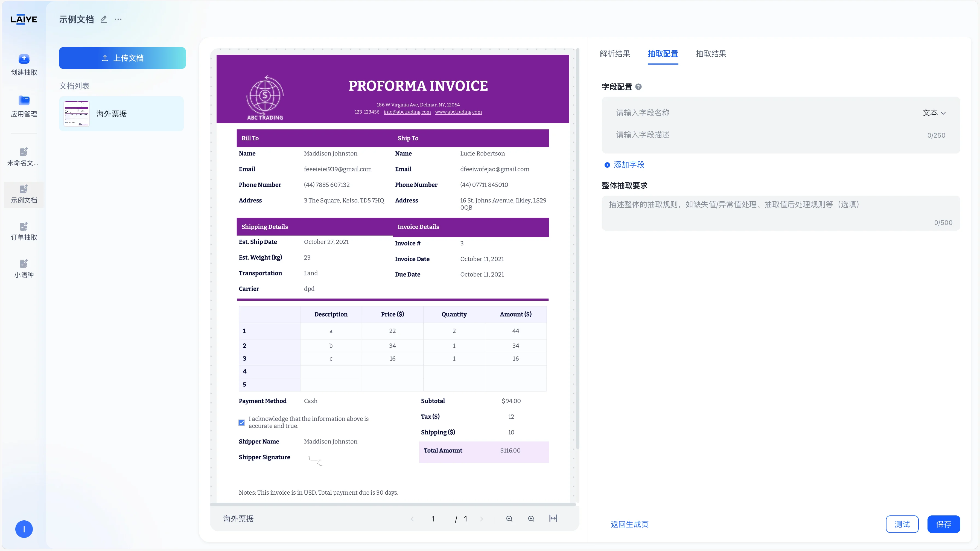
Task: Click dfeeiwofejao@gmail.com email text
Action: point(495,169)
